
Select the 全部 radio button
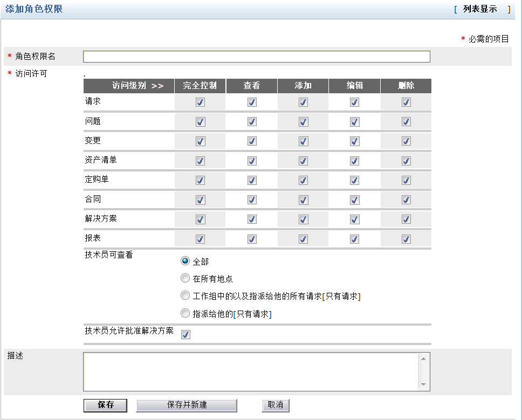coord(186,261)
